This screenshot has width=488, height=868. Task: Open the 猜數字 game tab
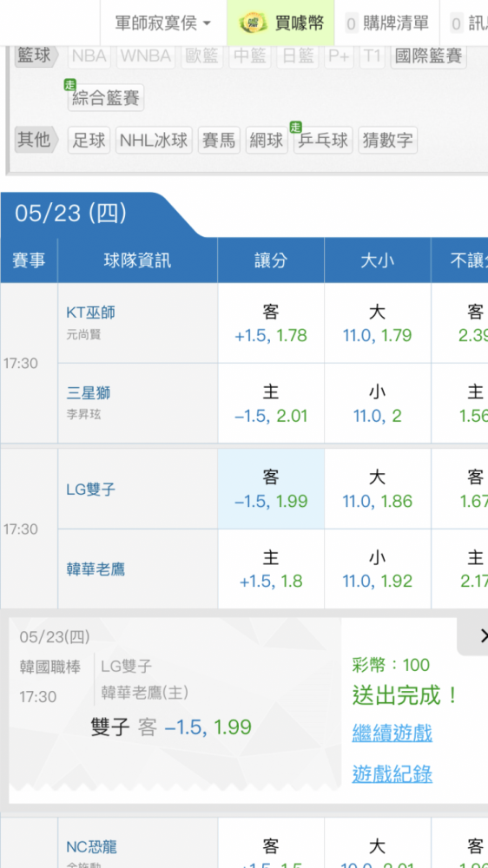tap(388, 140)
